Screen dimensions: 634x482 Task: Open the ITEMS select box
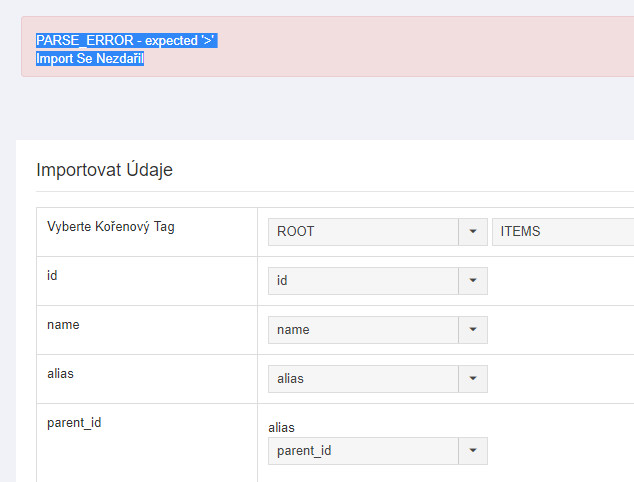563,232
